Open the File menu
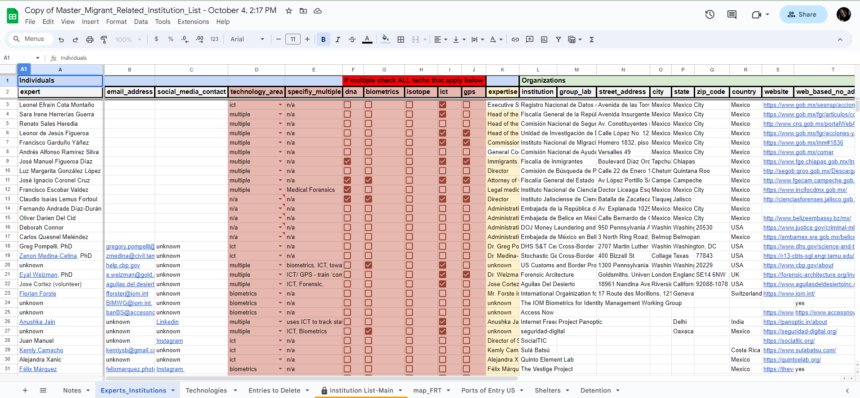 tap(30, 22)
